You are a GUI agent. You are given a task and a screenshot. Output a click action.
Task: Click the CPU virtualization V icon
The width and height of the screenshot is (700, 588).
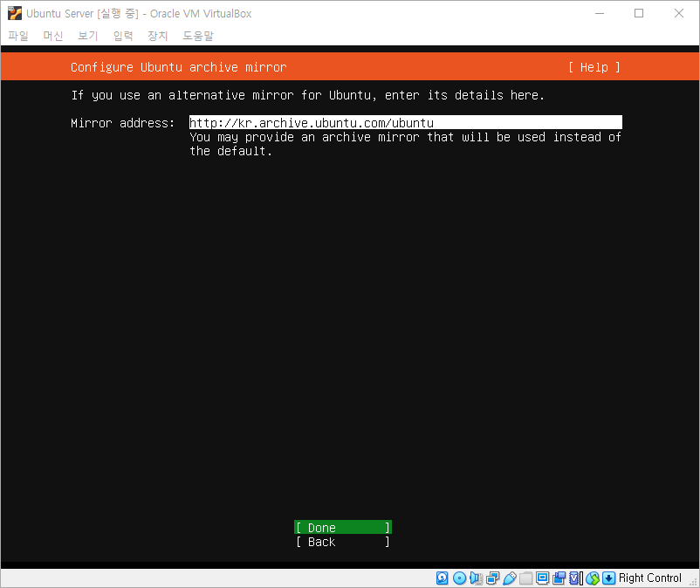(x=576, y=578)
